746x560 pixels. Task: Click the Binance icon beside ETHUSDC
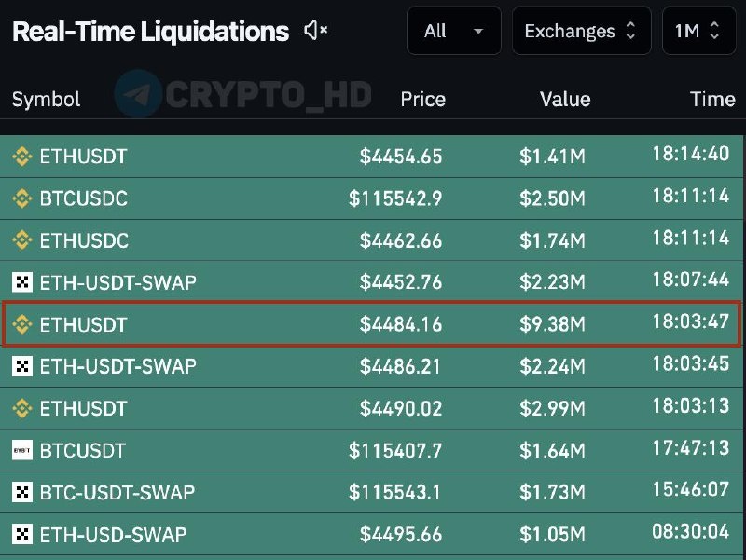[x=21, y=240]
